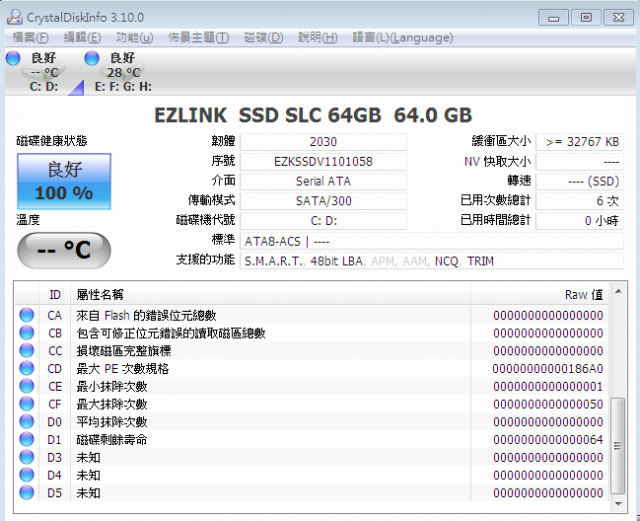
Task: Click raw value 000000000000001
Action: click(548, 387)
